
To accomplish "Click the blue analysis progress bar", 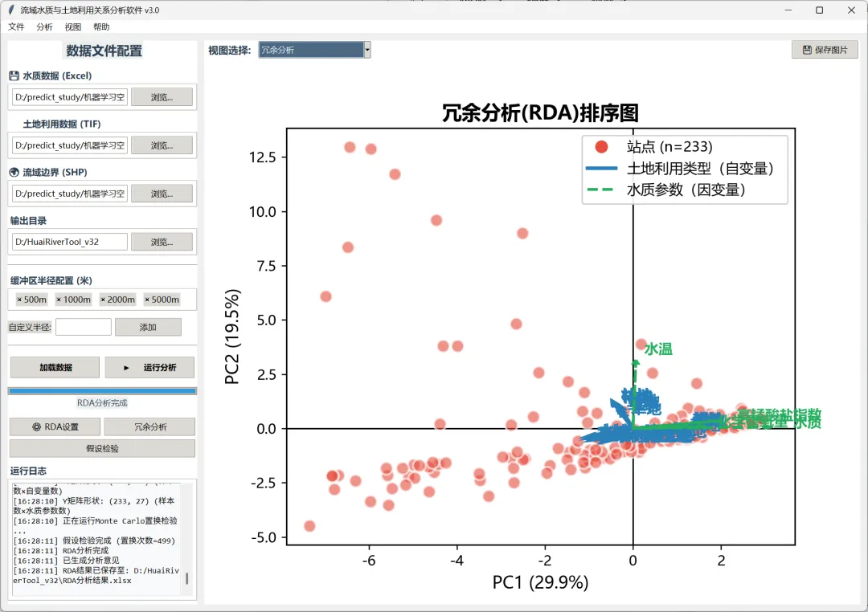I will [102, 390].
